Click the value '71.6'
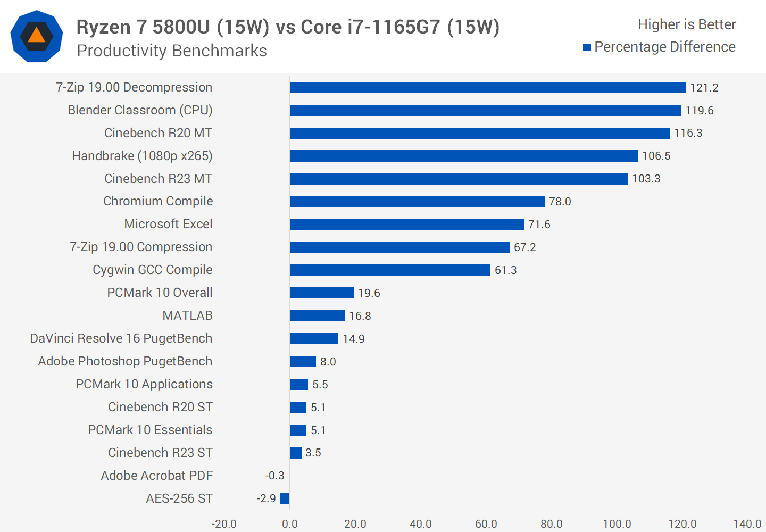The width and height of the screenshot is (766, 532). [539, 225]
